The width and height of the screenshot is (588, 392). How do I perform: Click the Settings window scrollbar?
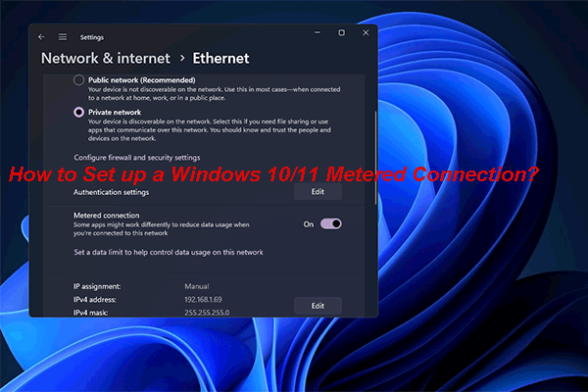coord(375,158)
